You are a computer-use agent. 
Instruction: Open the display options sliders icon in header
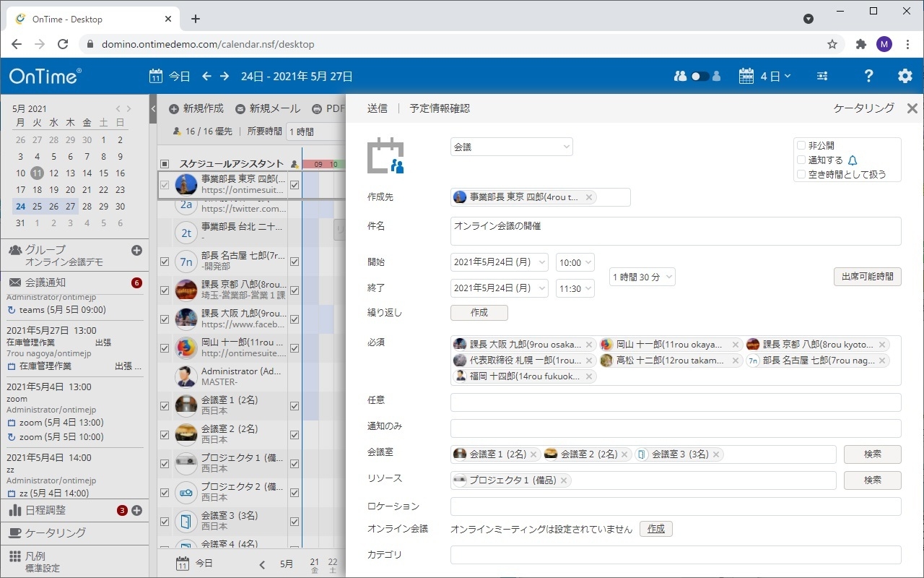point(821,75)
